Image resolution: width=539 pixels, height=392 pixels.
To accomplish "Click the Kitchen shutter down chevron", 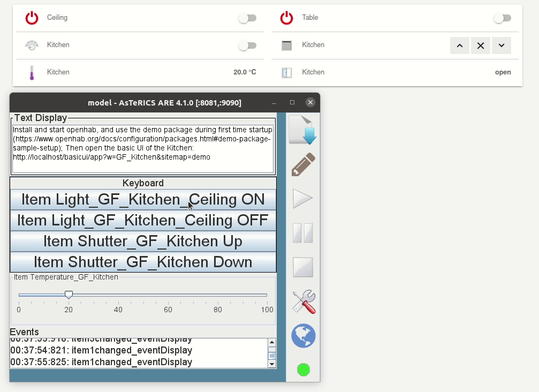I will pos(501,46).
